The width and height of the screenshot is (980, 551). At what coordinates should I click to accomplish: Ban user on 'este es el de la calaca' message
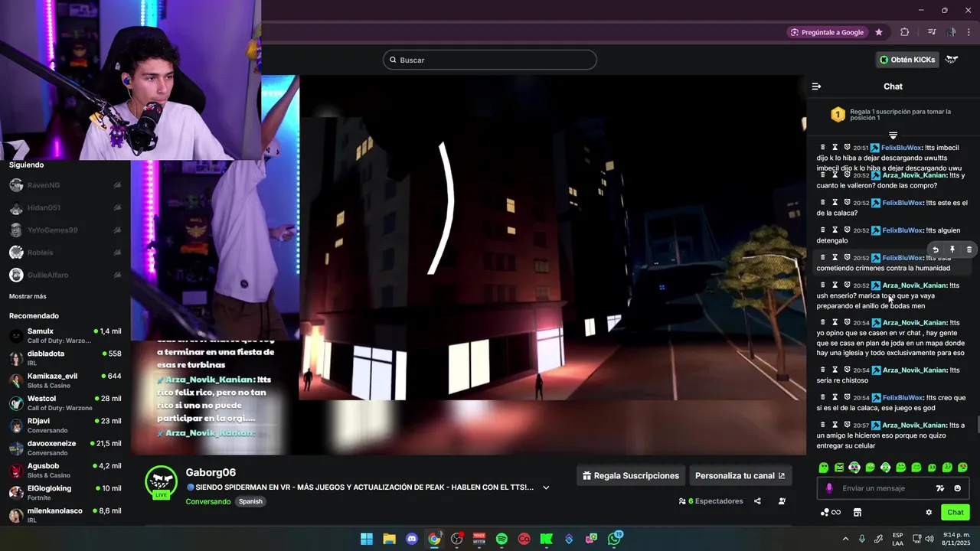click(x=847, y=202)
